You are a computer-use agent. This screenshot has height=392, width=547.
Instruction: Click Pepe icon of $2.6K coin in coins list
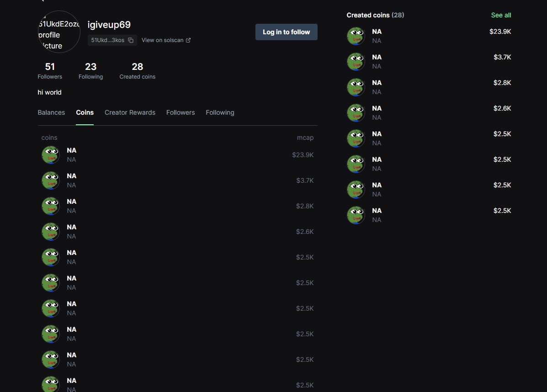point(51,232)
